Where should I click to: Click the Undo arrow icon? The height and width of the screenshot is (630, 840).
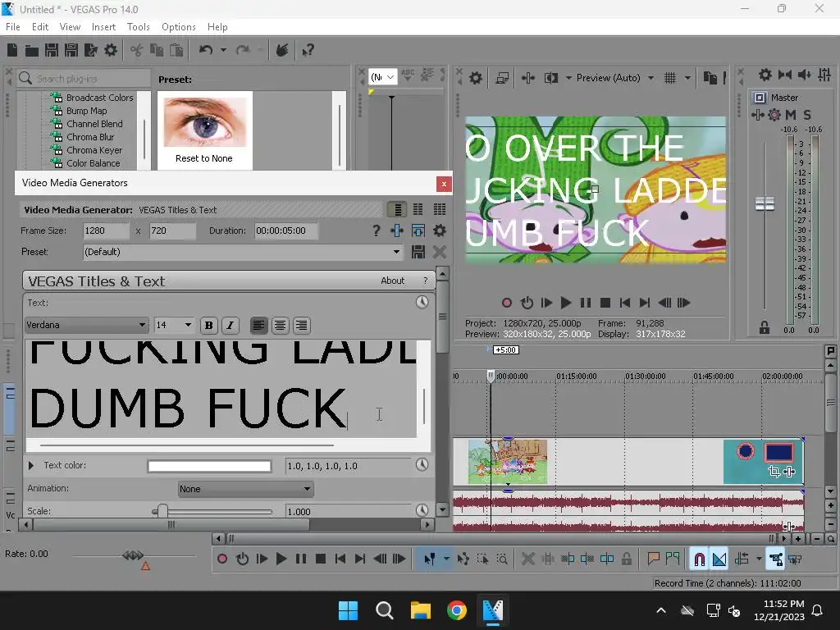coord(206,50)
